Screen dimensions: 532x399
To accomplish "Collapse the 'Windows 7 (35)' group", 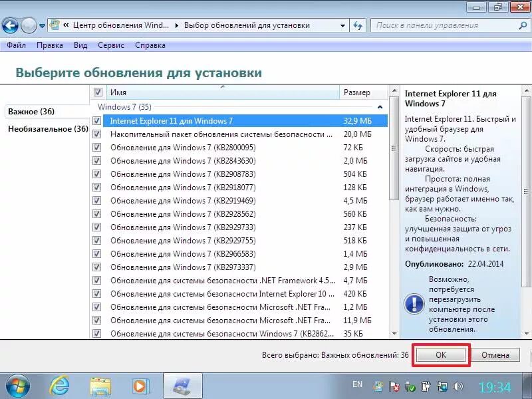I will (x=380, y=107).
